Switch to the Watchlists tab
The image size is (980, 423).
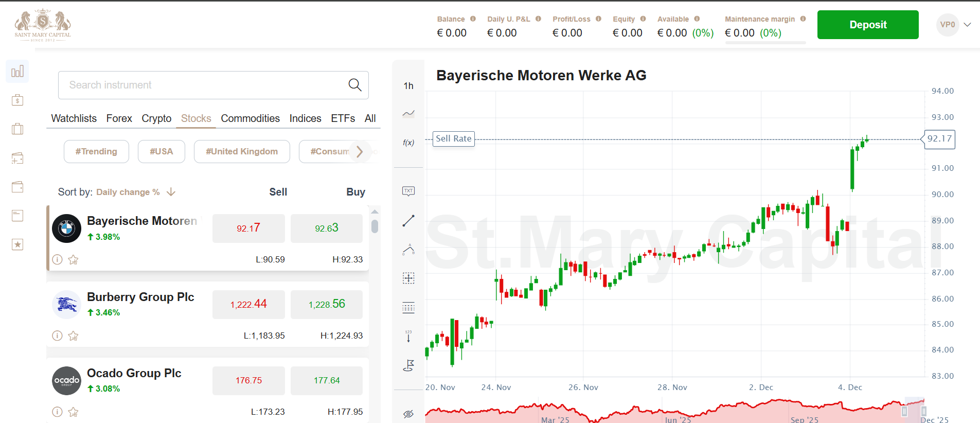(74, 118)
